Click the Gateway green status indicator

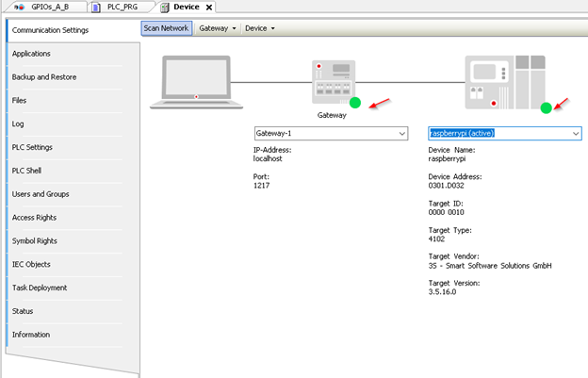[354, 103]
